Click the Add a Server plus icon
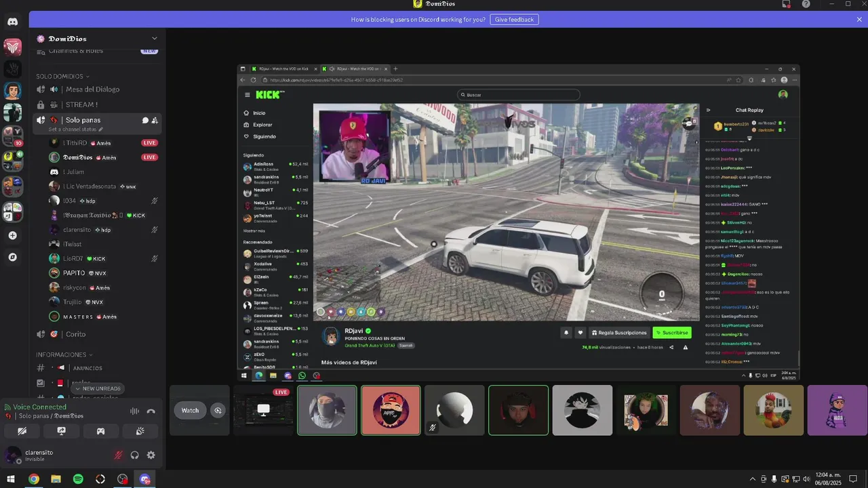868x488 pixels. (x=13, y=236)
